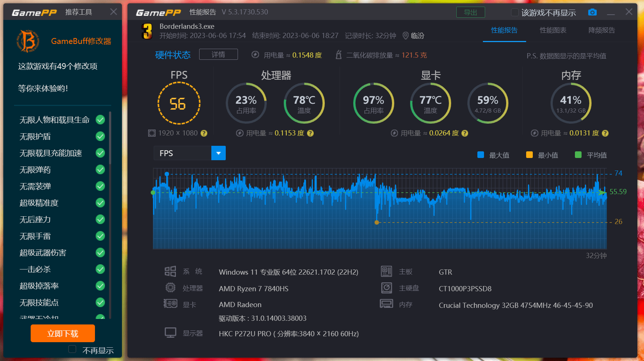Click the camera screenshot icon

[592, 12]
